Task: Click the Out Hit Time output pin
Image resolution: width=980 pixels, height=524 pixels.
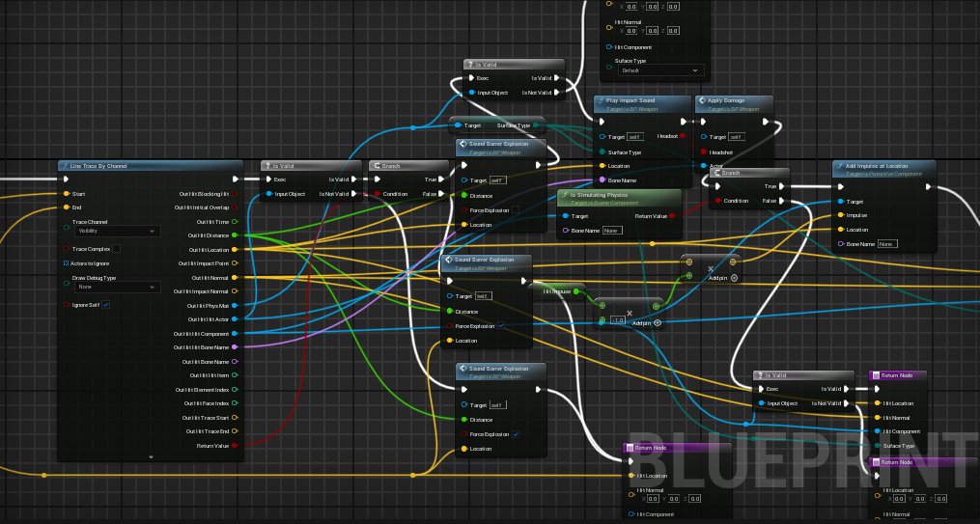Action: pyautogui.click(x=235, y=222)
